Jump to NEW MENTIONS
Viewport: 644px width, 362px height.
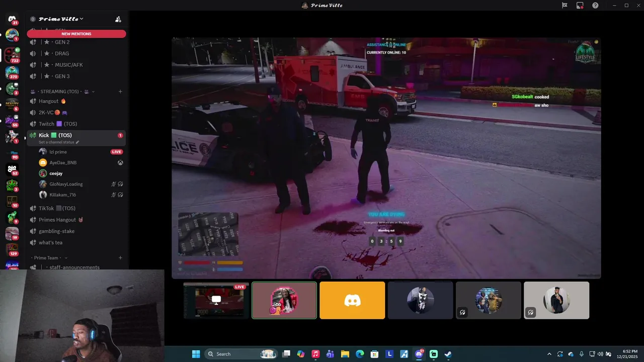76,34
